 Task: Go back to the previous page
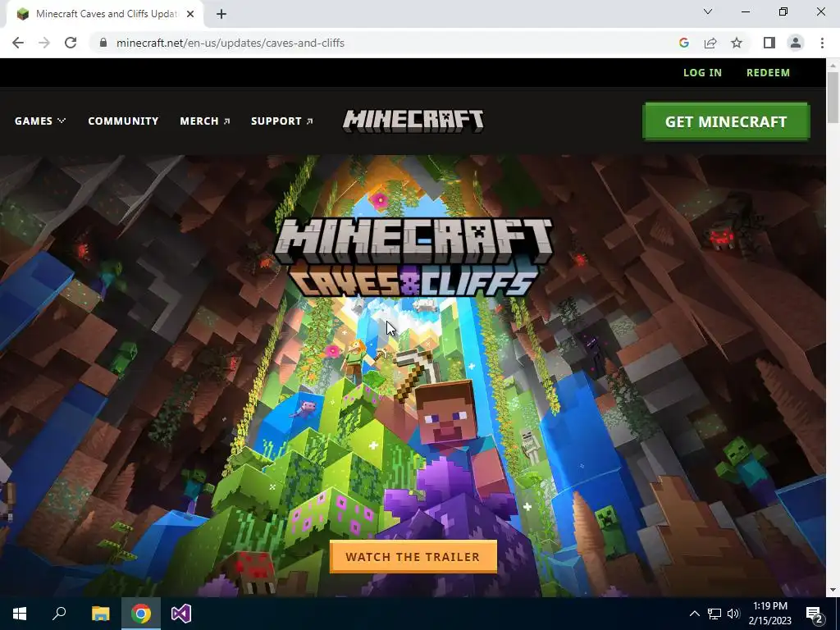(x=18, y=43)
